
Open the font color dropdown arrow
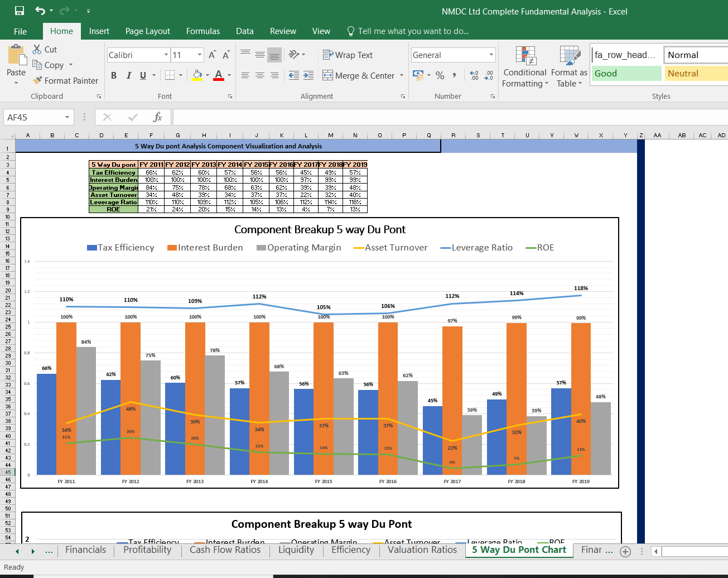[229, 75]
